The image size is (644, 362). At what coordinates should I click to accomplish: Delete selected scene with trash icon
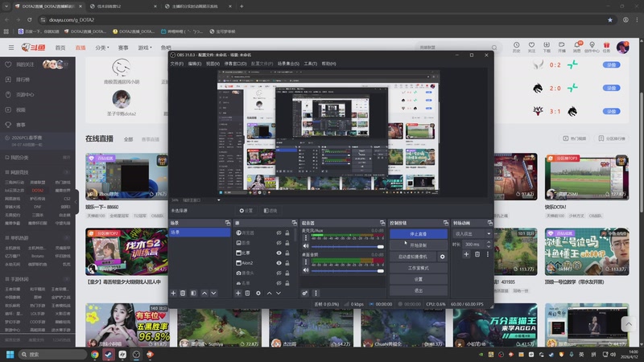(183, 293)
